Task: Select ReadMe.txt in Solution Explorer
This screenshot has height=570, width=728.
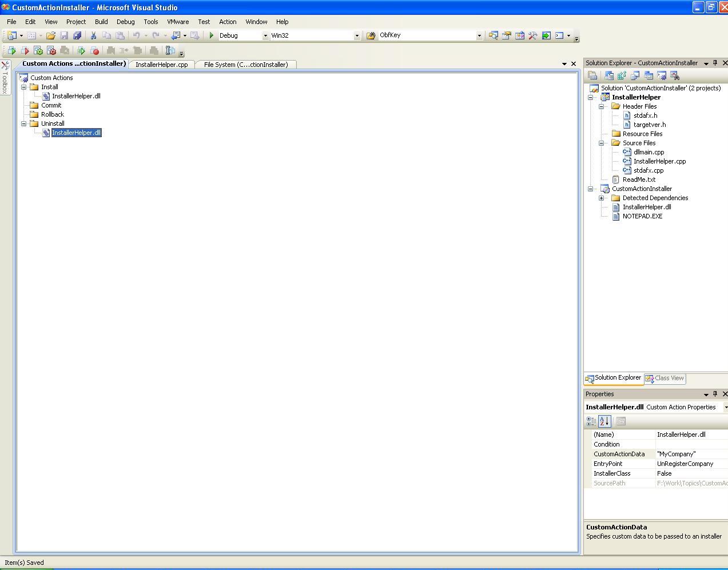Action: point(639,180)
